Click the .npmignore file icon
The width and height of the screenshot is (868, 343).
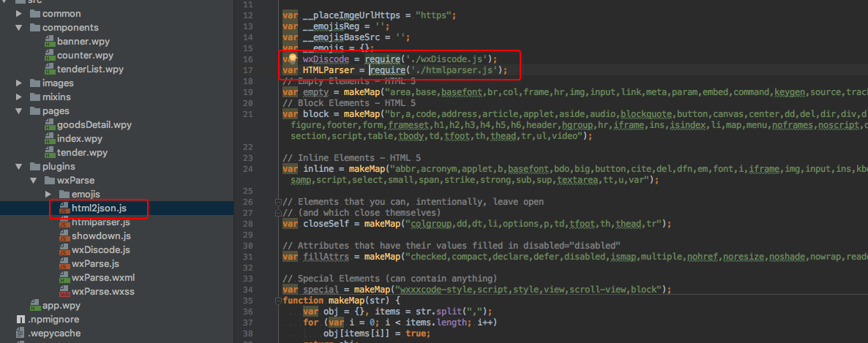pos(20,320)
